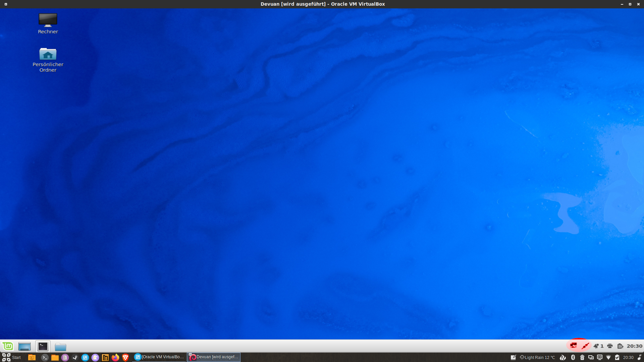Switch to Oracle VM VirtualBox task button
The image size is (644, 362).
click(159, 357)
